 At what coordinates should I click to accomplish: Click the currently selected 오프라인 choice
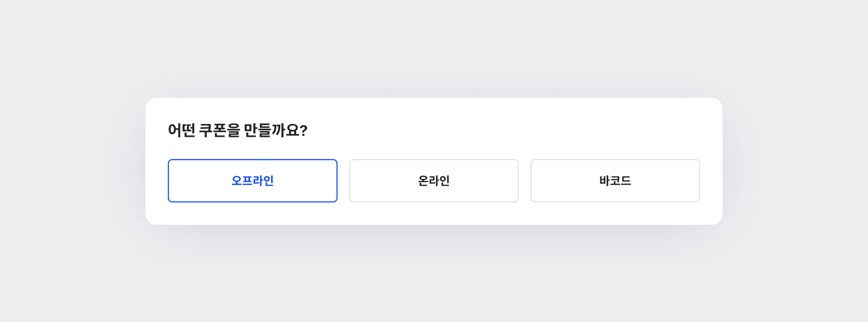[x=252, y=181]
